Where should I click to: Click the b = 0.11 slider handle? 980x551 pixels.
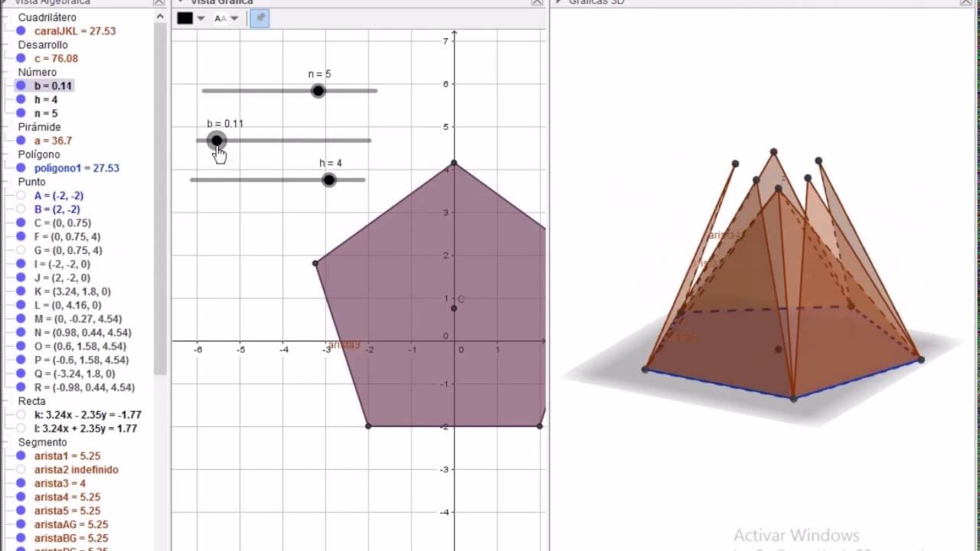217,141
